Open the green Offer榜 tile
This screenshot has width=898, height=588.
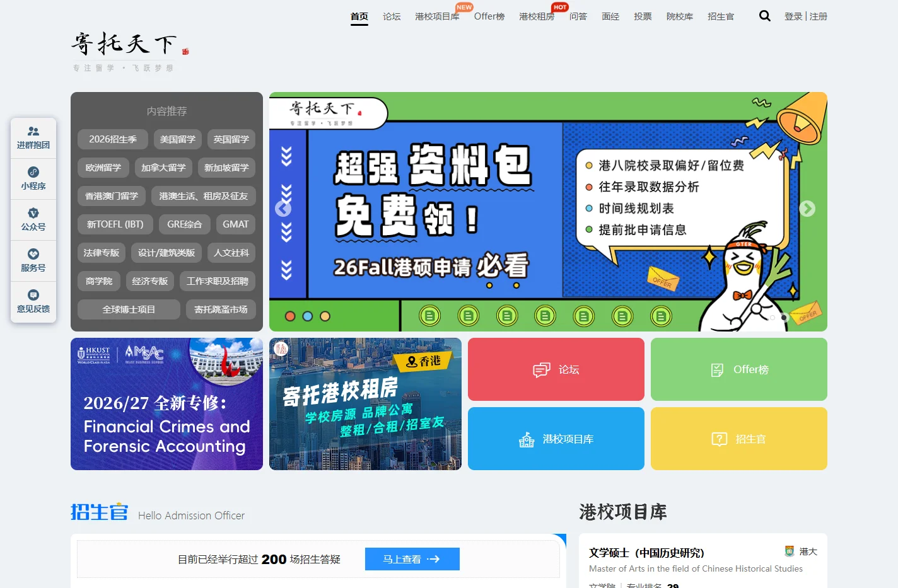click(739, 369)
